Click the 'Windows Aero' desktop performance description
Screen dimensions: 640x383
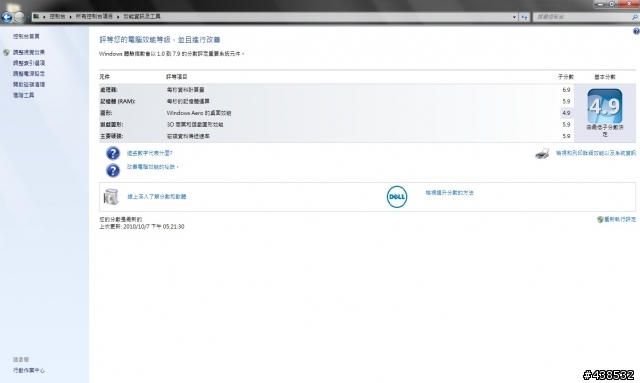click(199, 113)
